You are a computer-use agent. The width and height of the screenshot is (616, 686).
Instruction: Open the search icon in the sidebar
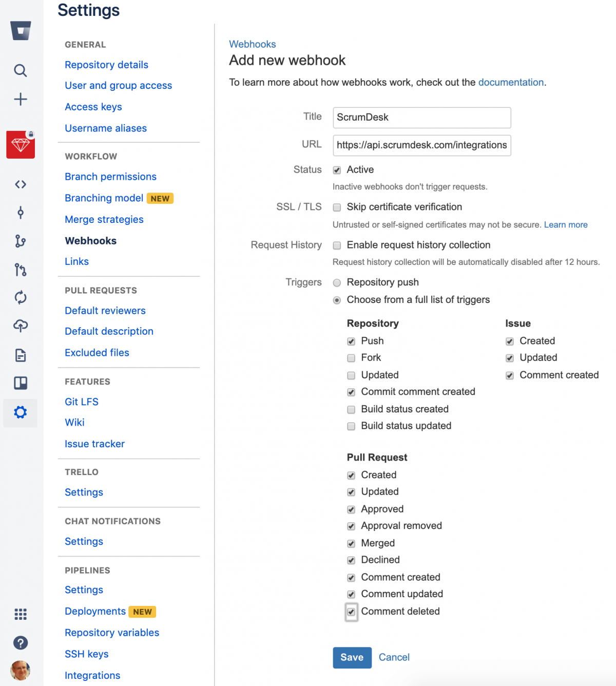21,70
